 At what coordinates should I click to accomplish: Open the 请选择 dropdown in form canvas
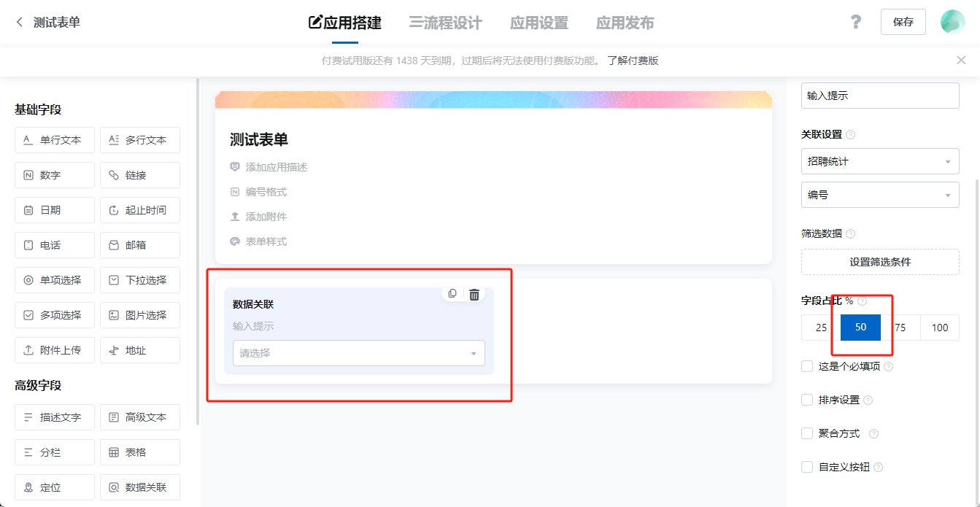[358, 353]
